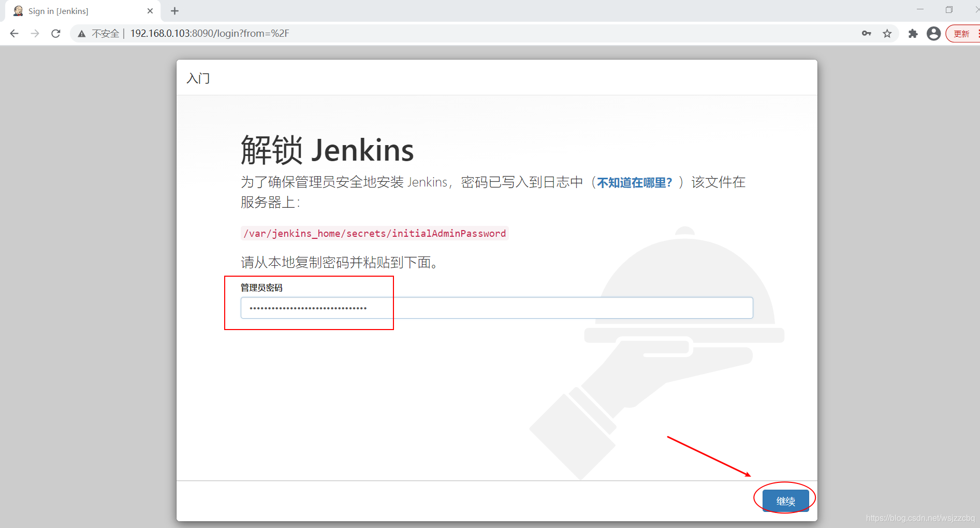Screen dimensions: 980x528
Task: Click the 管理员密码 field label
Action: [x=261, y=288]
